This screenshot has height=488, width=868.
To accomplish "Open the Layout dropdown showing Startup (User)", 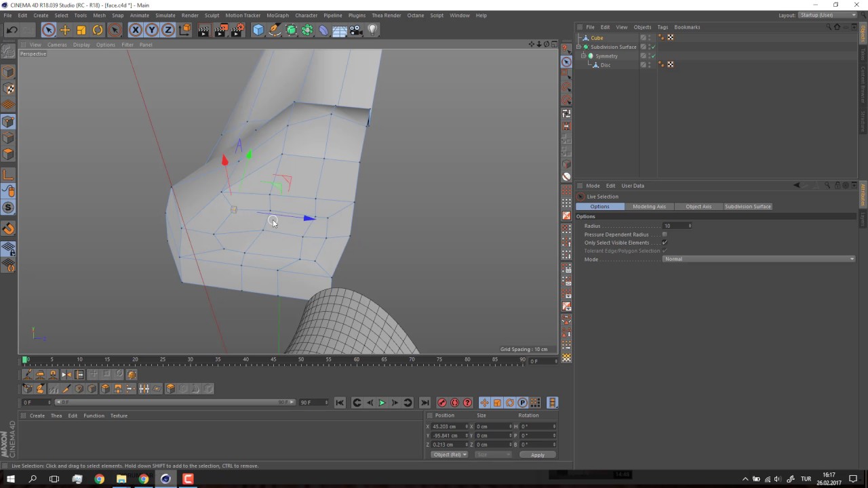I will (827, 15).
